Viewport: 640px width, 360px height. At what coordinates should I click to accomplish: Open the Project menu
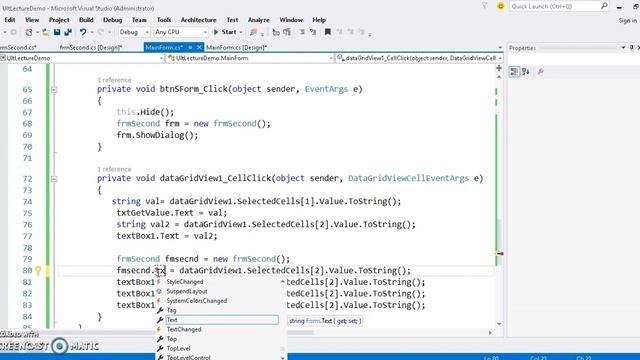click(x=59, y=20)
